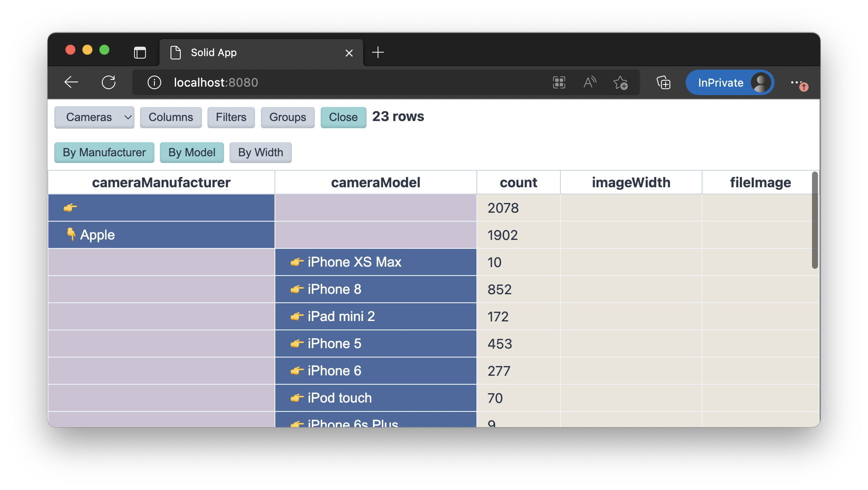Toggle the By Width grouping
Viewport: 868px width, 490px height.
(x=260, y=152)
